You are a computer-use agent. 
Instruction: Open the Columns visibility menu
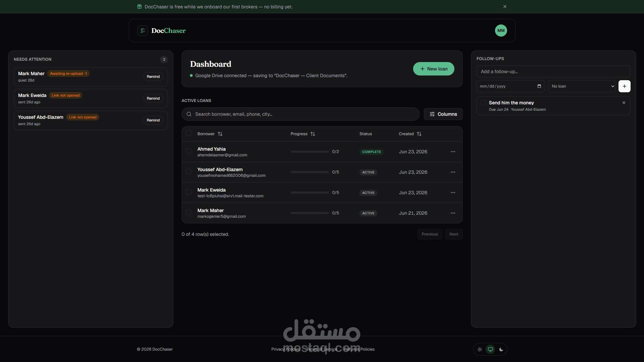click(443, 114)
